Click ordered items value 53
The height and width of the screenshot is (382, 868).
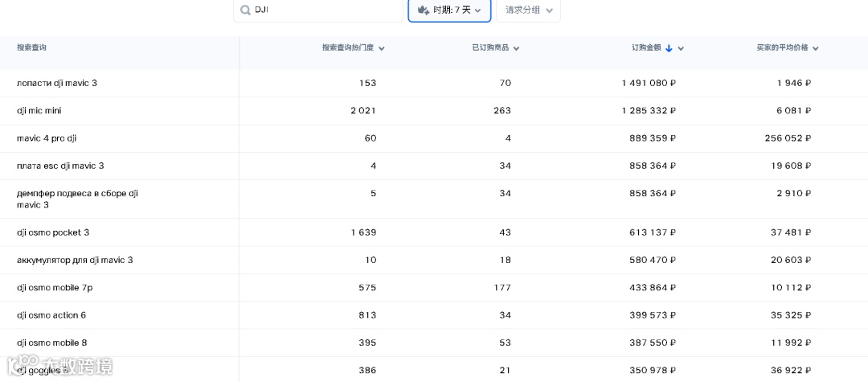pyautogui.click(x=505, y=343)
